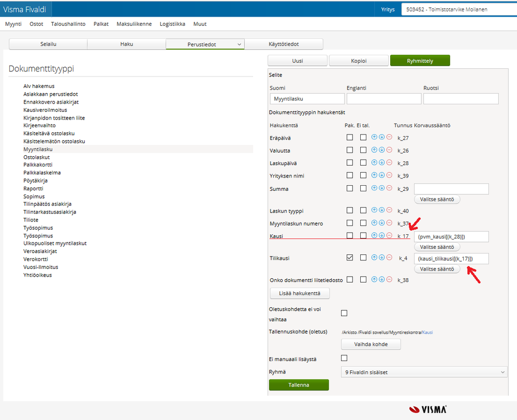Screen dimensions: 517x420
Task: Remove the Tilikausi search field
Action: (x=389, y=258)
